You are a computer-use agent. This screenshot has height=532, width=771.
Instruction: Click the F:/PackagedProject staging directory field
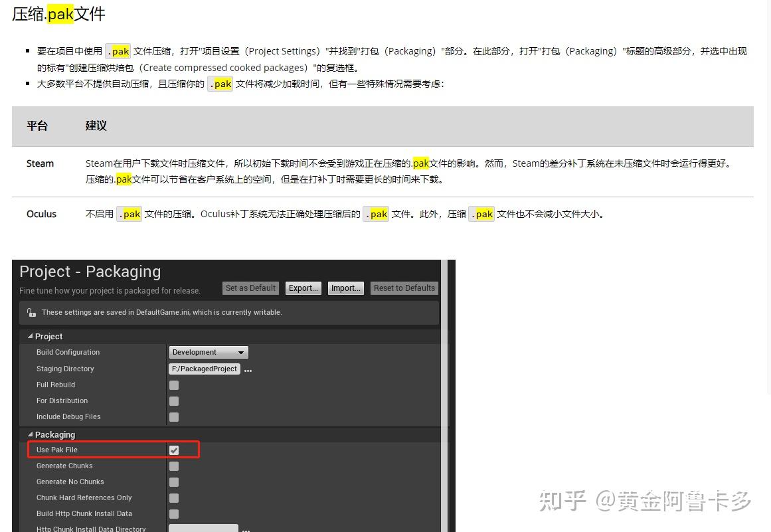point(204,369)
